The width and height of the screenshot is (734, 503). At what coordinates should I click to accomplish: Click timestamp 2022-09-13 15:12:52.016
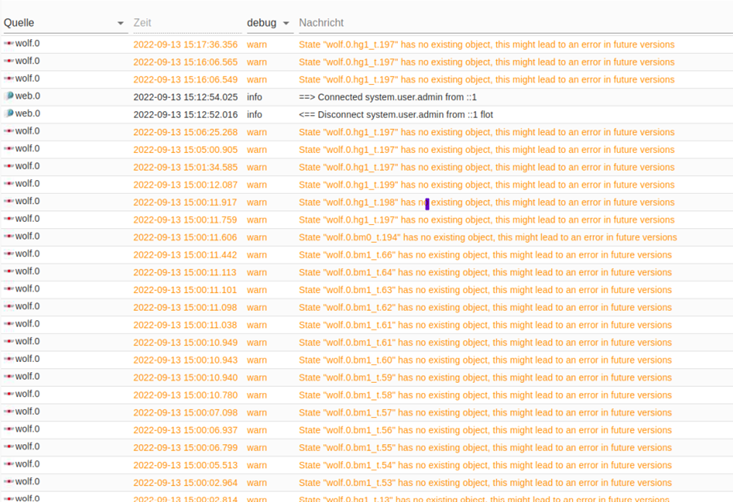(185, 115)
